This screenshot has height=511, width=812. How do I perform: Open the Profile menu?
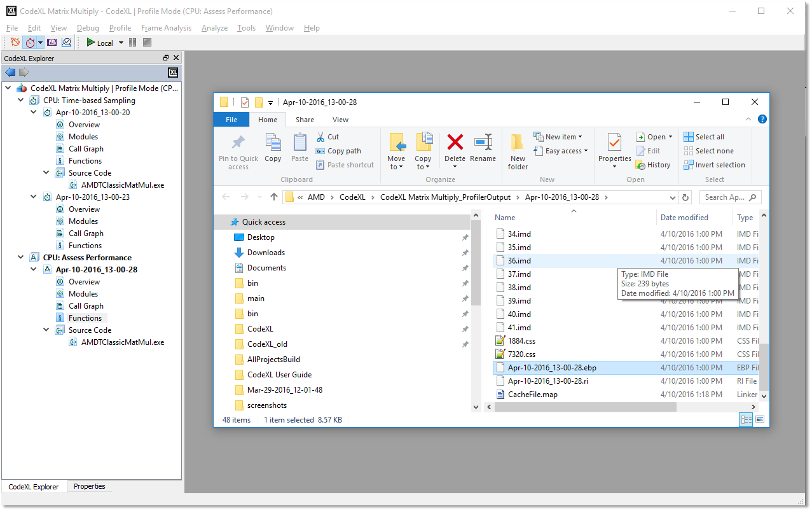pyautogui.click(x=120, y=28)
